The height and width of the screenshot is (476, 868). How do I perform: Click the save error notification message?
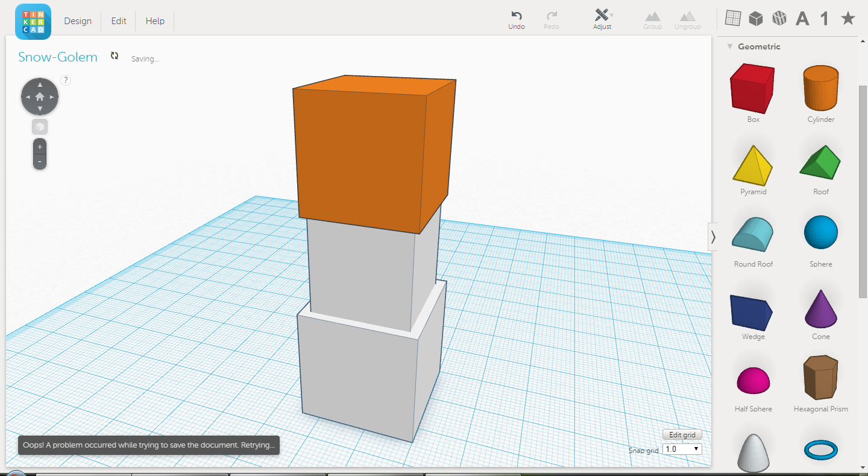pyautogui.click(x=149, y=445)
